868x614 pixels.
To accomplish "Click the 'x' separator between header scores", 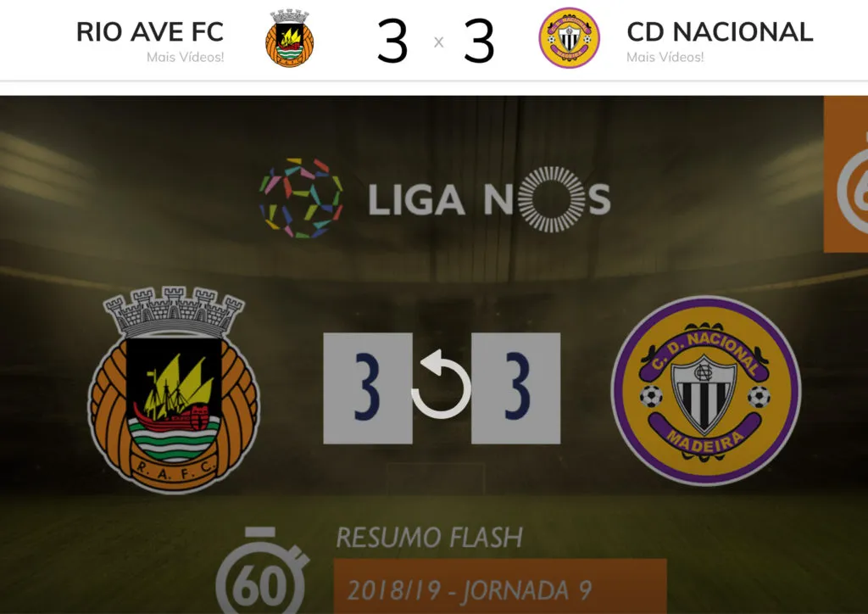I will pyautogui.click(x=438, y=42).
